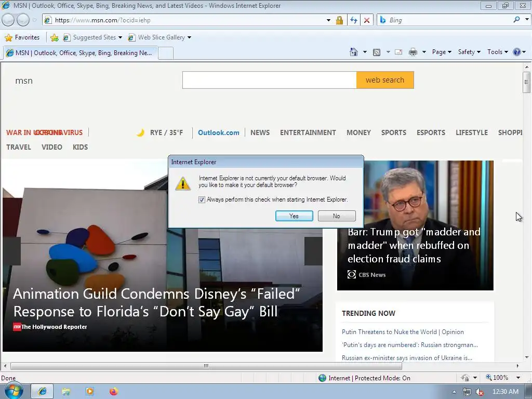Click the Help question mark icon
Viewport: 532px width, 399px height.
pyautogui.click(x=517, y=52)
